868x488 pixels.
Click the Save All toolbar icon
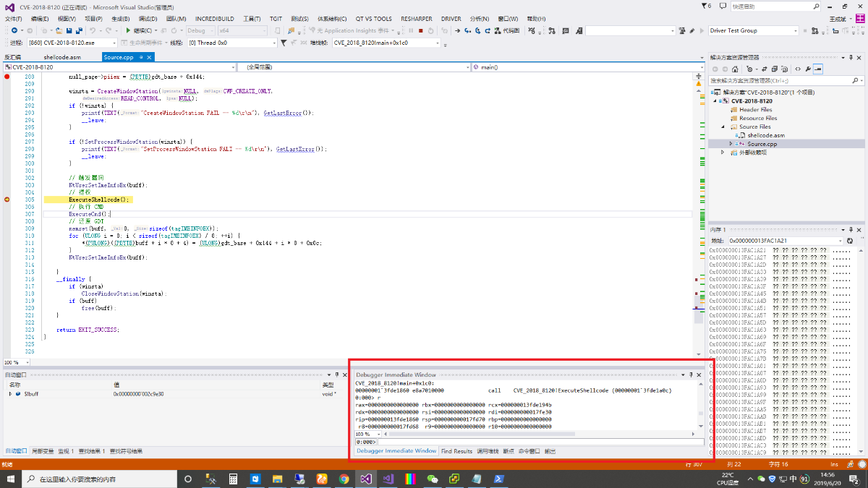pyautogui.click(x=78, y=30)
